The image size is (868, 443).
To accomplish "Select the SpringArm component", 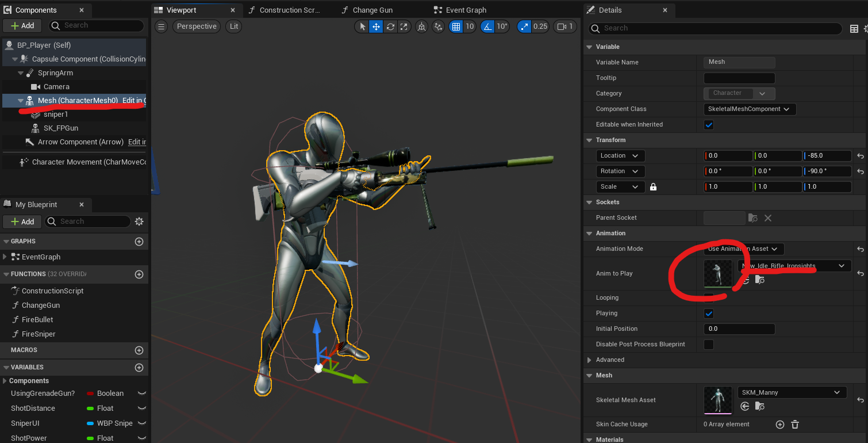I will pos(55,73).
